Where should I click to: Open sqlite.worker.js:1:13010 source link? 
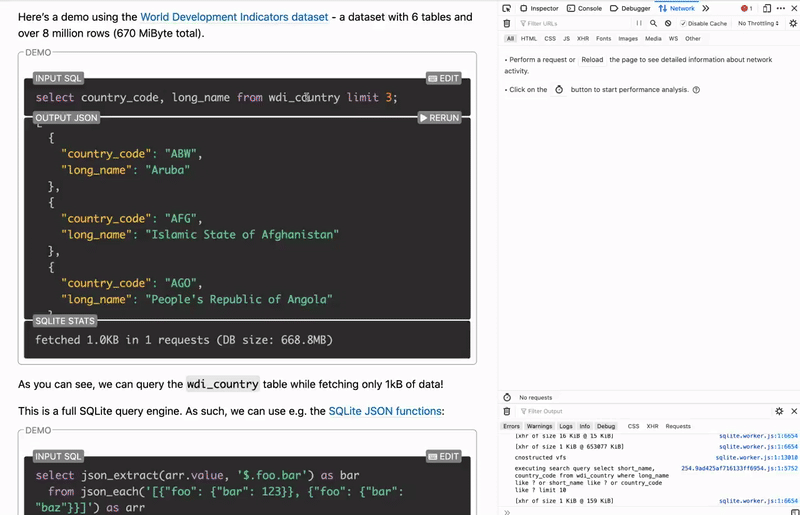click(x=756, y=458)
